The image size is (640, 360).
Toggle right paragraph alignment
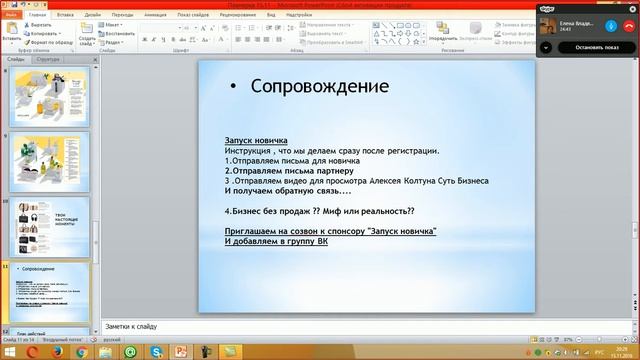tap(257, 39)
